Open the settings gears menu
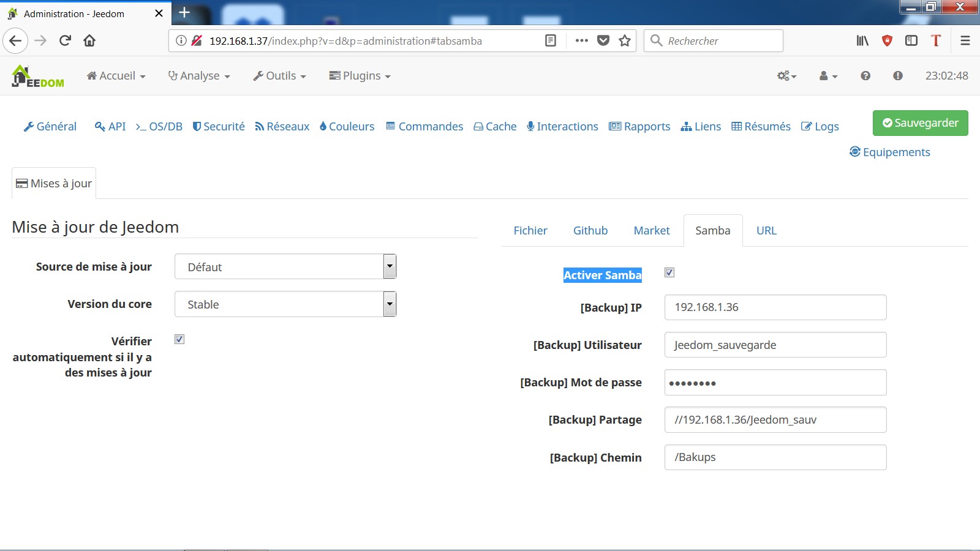Image resolution: width=980 pixels, height=551 pixels. pos(787,76)
